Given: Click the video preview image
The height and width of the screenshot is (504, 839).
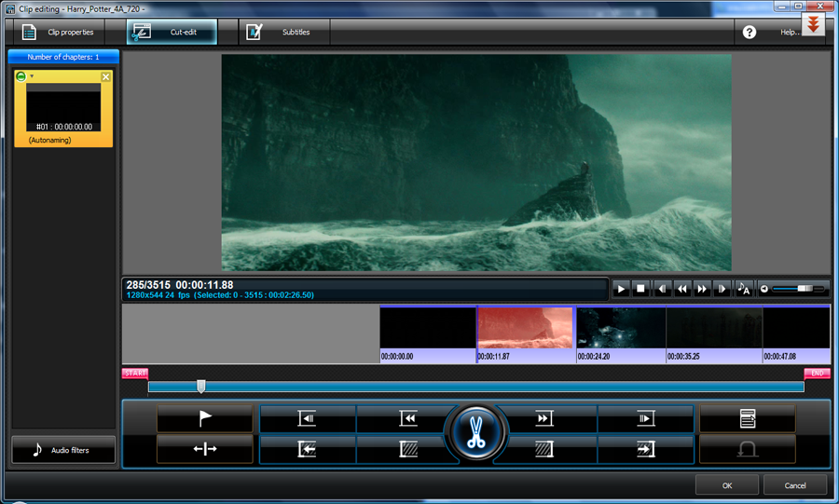Looking at the screenshot, I should point(476,162).
